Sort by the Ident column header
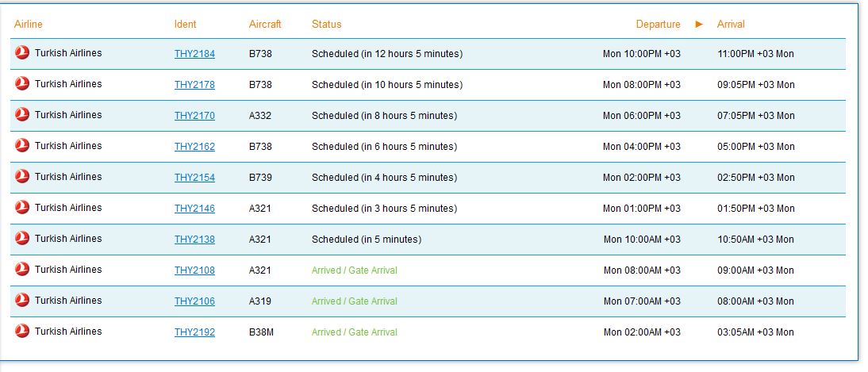 (x=185, y=25)
